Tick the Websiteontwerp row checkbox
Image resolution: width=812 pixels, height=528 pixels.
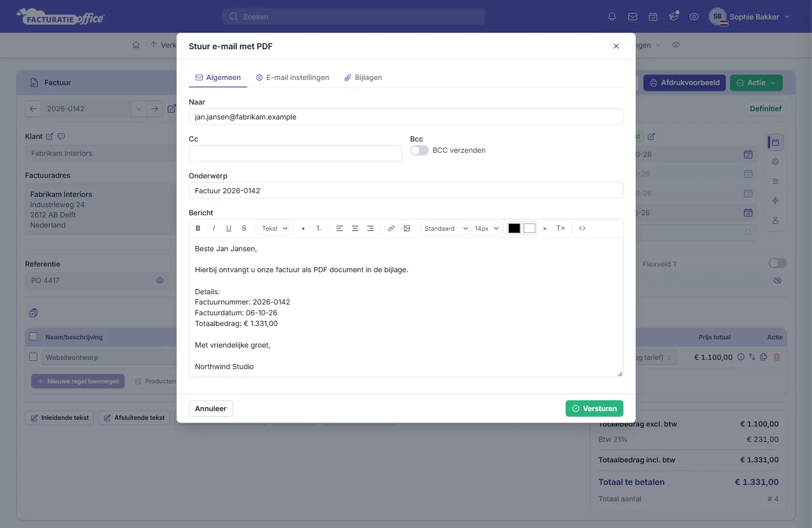pos(33,357)
